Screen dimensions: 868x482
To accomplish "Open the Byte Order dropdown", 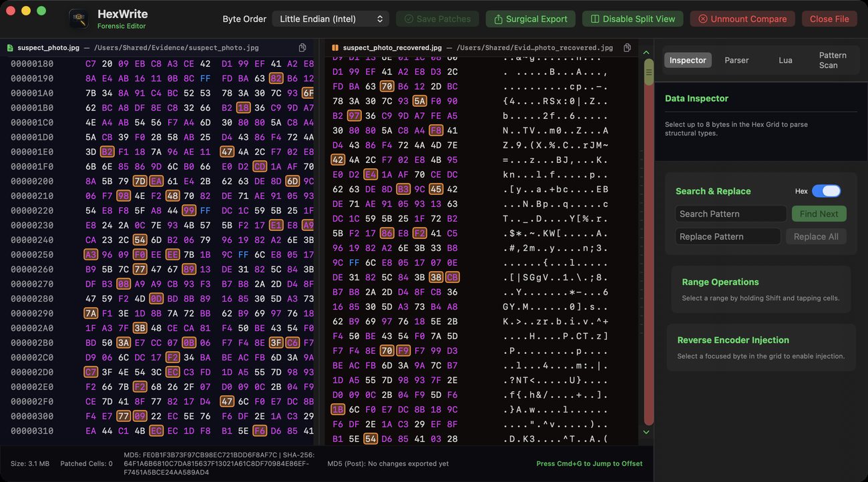I will [331, 19].
